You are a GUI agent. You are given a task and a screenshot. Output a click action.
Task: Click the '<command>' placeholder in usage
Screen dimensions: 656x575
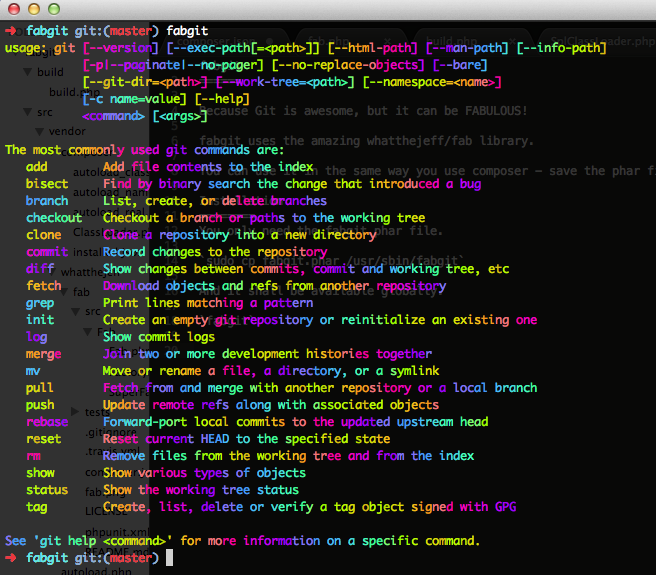113,116
